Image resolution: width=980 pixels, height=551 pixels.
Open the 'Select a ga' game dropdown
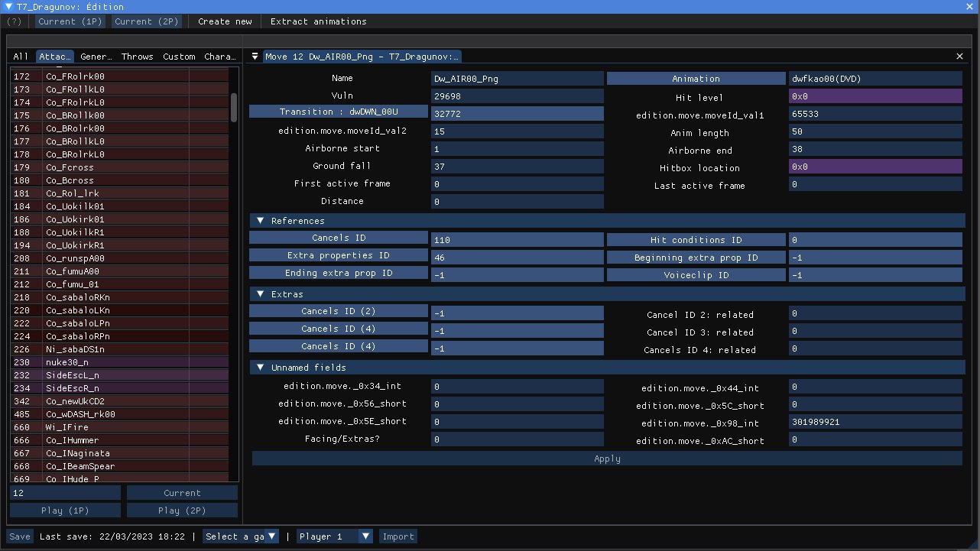(241, 536)
